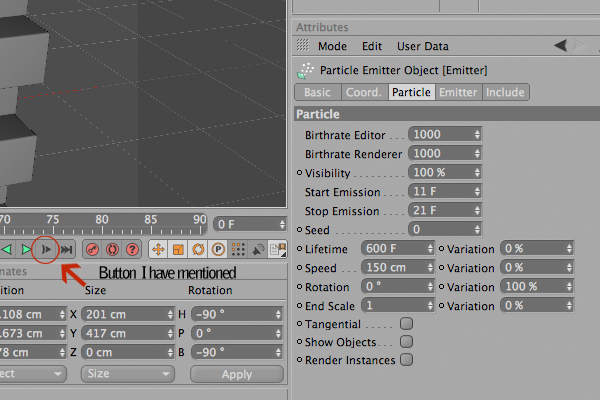Screen dimensions: 600x400
Task: Click the dotted grip icon left of Mode
Action: (x=303, y=45)
